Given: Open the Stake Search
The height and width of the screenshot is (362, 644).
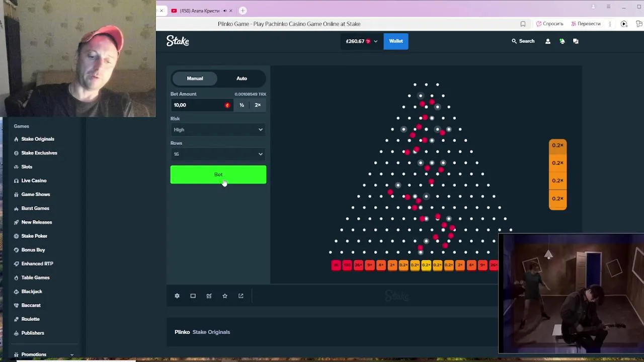Looking at the screenshot, I should (x=523, y=41).
